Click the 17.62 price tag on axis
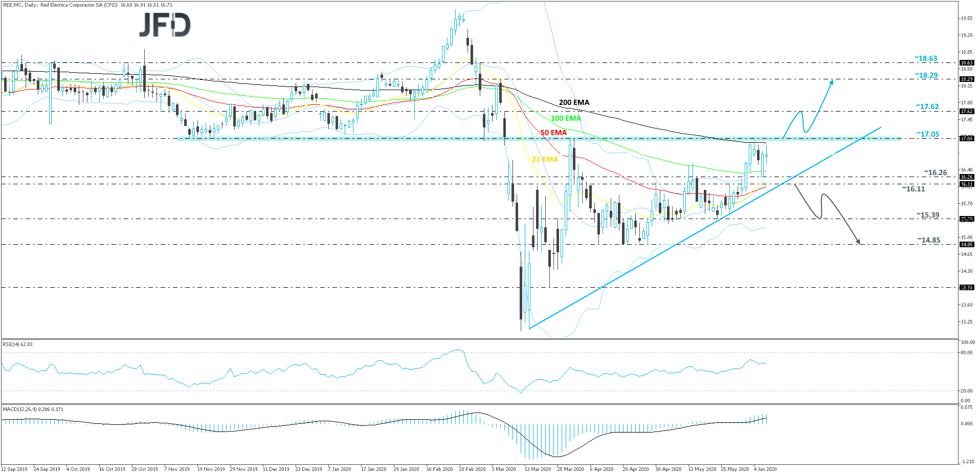The height and width of the screenshot is (475, 980). click(x=966, y=111)
